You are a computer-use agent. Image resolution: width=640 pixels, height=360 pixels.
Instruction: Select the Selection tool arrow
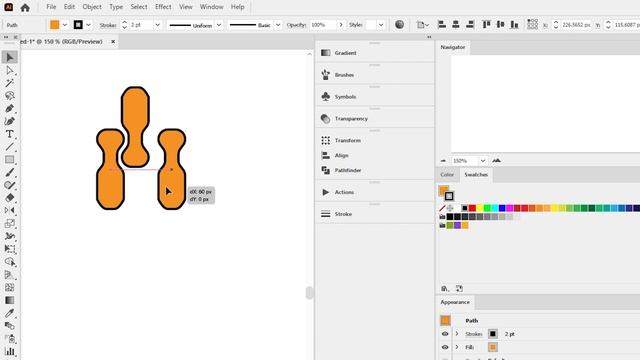[10, 57]
